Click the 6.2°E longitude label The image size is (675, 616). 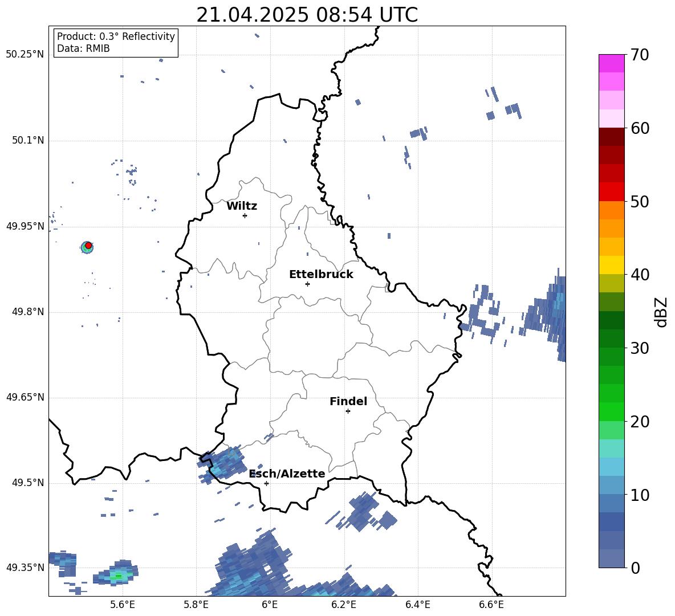[344, 605]
